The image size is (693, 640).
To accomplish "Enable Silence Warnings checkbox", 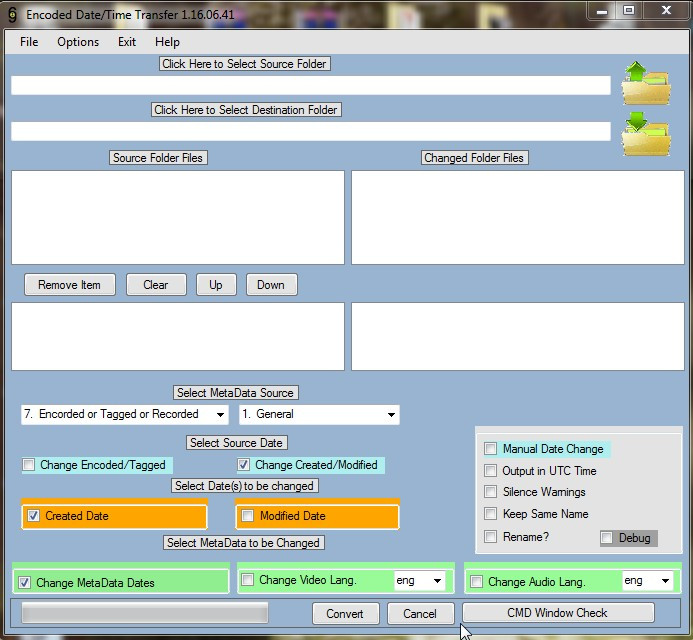I will pos(490,491).
